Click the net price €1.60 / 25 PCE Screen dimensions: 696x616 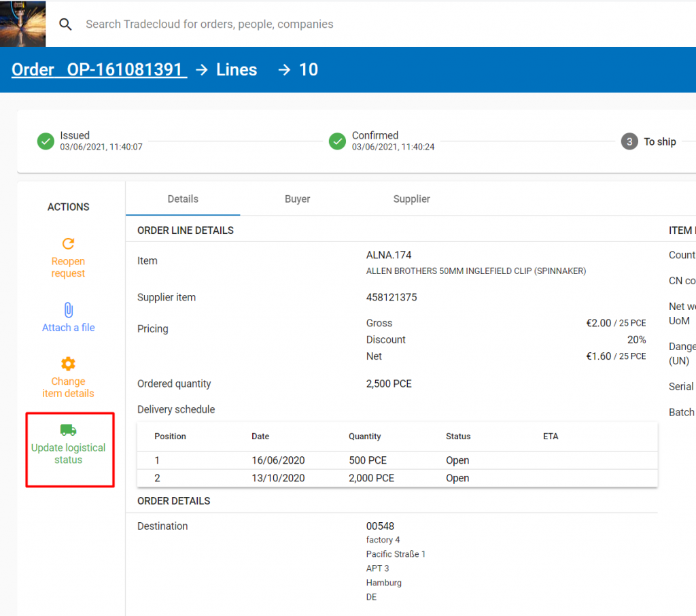click(616, 357)
